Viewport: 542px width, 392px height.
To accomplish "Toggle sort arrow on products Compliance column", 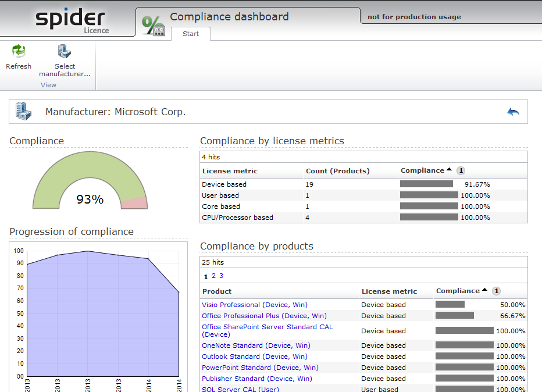I will point(485,290).
